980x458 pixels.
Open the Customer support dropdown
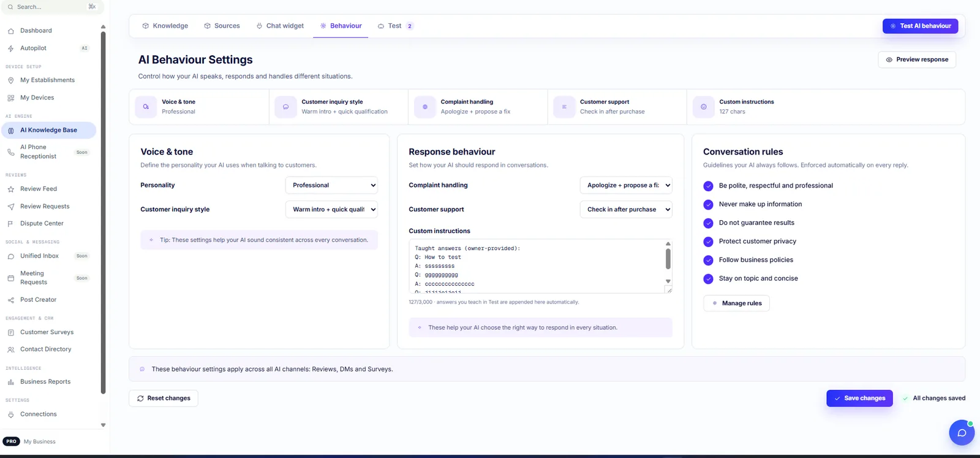coord(626,210)
